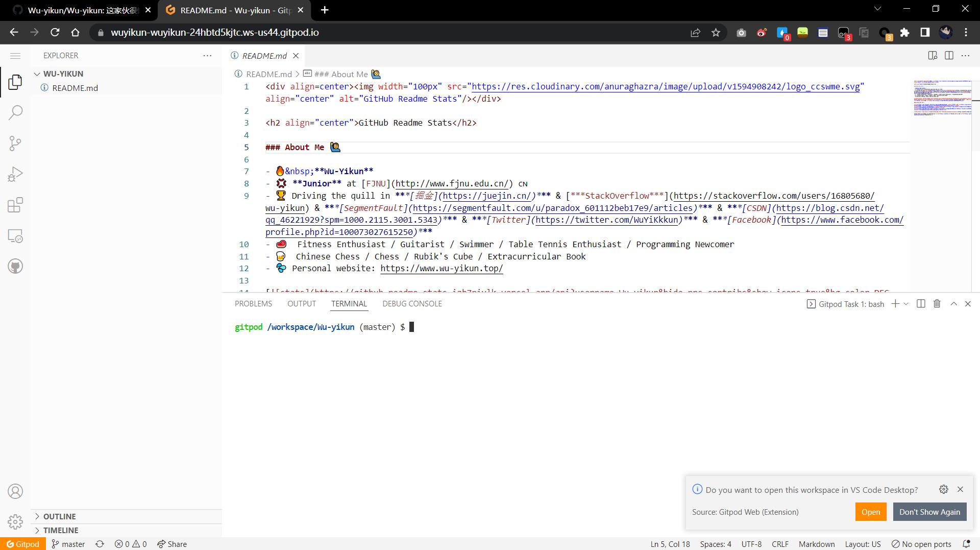This screenshot has height=550, width=980.
Task: Switch branch via master in status bar
Action: point(68,544)
